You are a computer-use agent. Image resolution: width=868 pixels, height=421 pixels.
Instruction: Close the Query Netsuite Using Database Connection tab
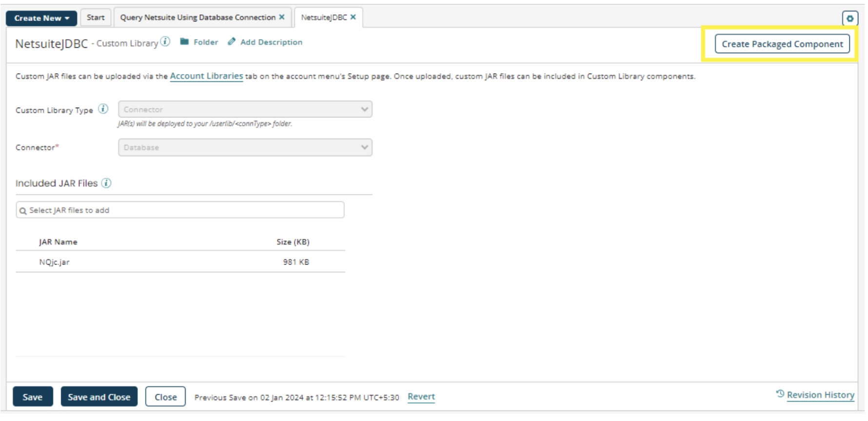282,17
